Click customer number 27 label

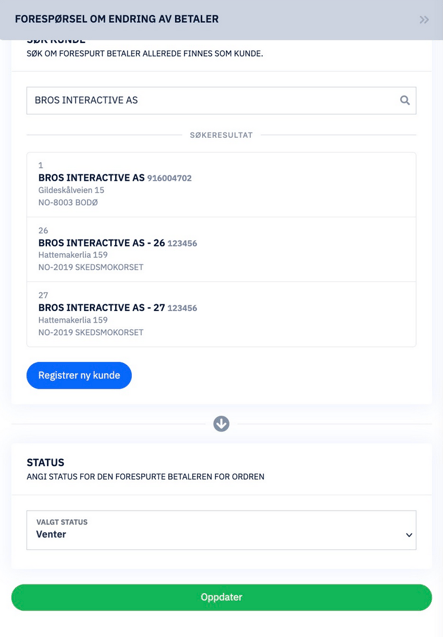(43, 295)
